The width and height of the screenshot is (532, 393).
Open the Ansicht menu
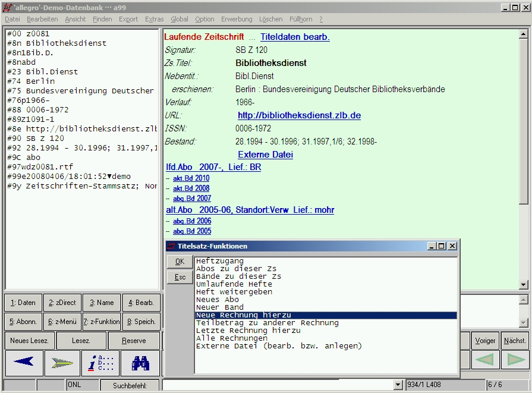75,20
